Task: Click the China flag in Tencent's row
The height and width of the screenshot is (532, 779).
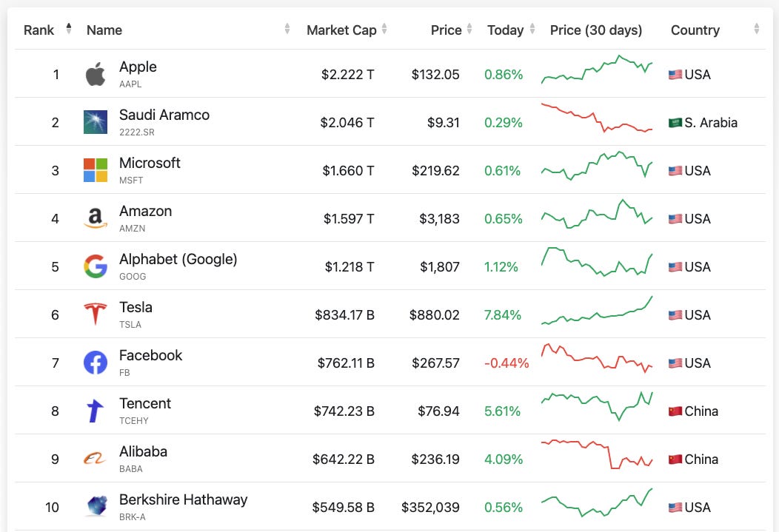Action: point(675,411)
